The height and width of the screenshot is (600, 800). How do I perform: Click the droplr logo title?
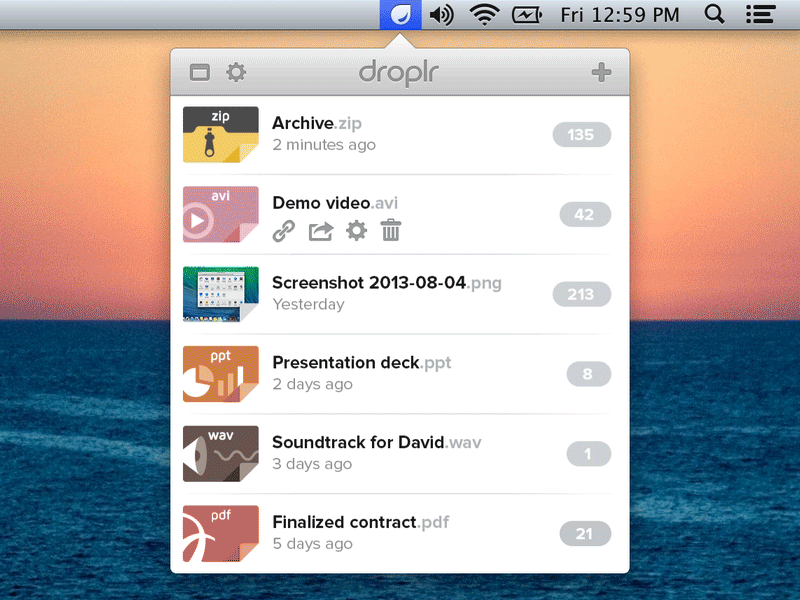click(398, 73)
